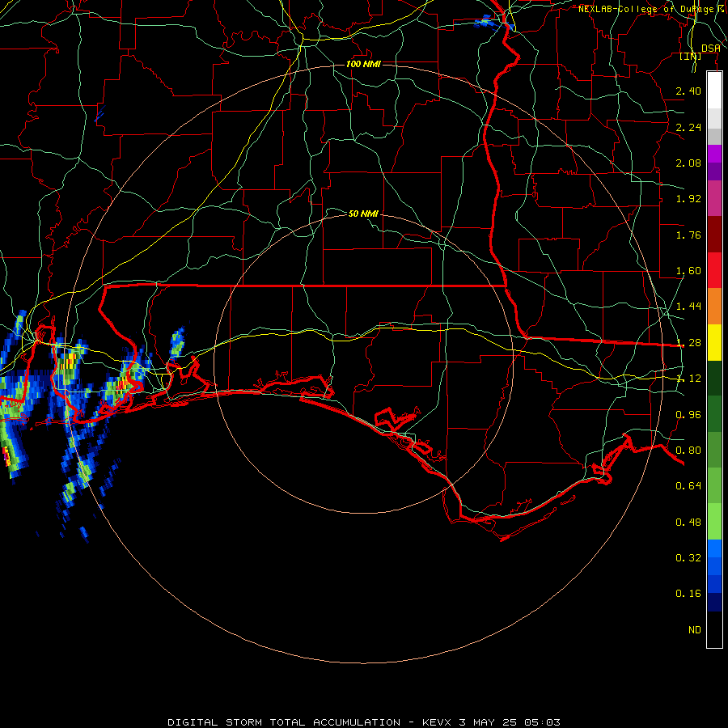
Task: Click the NEXLAB-College of DuPage watermark text
Action: pyautogui.click(x=645, y=9)
